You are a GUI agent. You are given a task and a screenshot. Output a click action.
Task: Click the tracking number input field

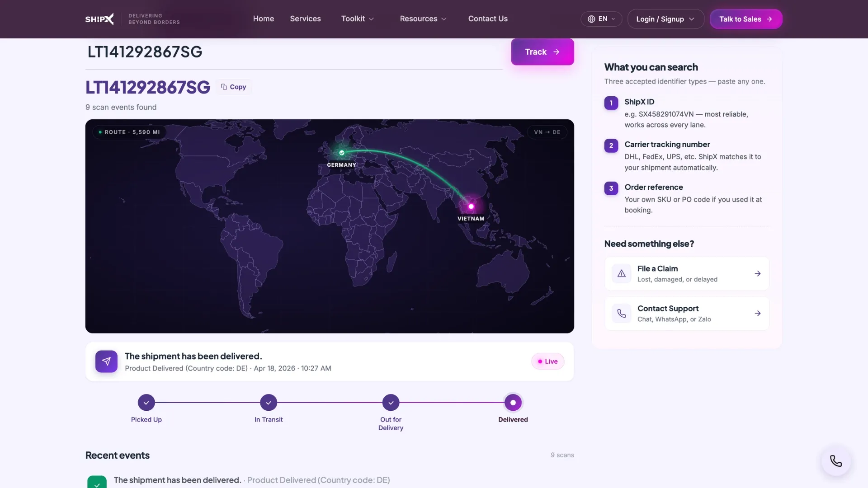(x=294, y=52)
